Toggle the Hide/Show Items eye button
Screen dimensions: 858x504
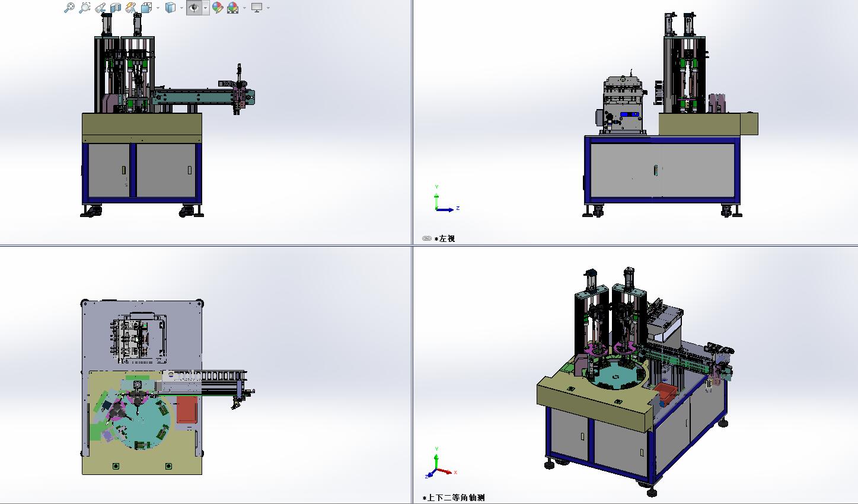coord(194,8)
